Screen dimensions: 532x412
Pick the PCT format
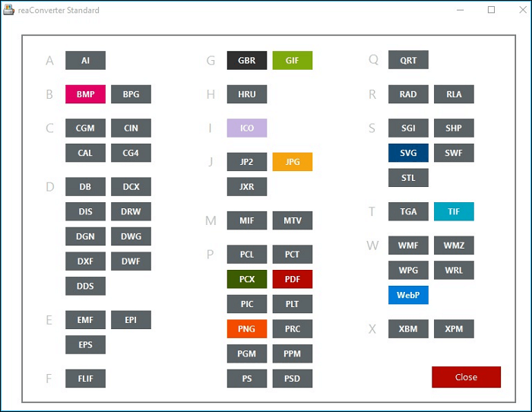click(x=293, y=254)
